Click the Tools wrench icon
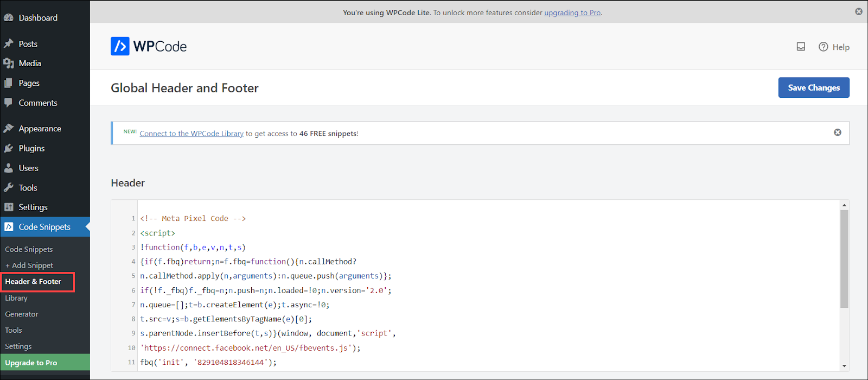 (9, 188)
